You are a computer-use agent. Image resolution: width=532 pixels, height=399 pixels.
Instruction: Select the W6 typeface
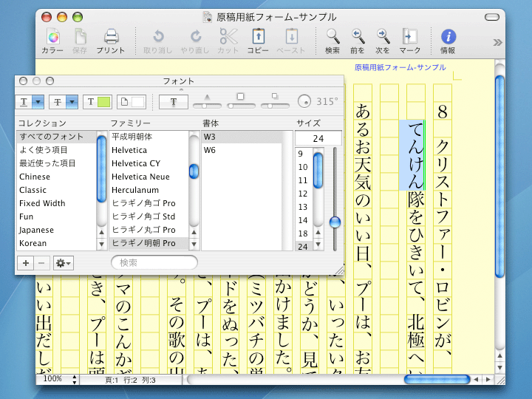click(x=242, y=150)
